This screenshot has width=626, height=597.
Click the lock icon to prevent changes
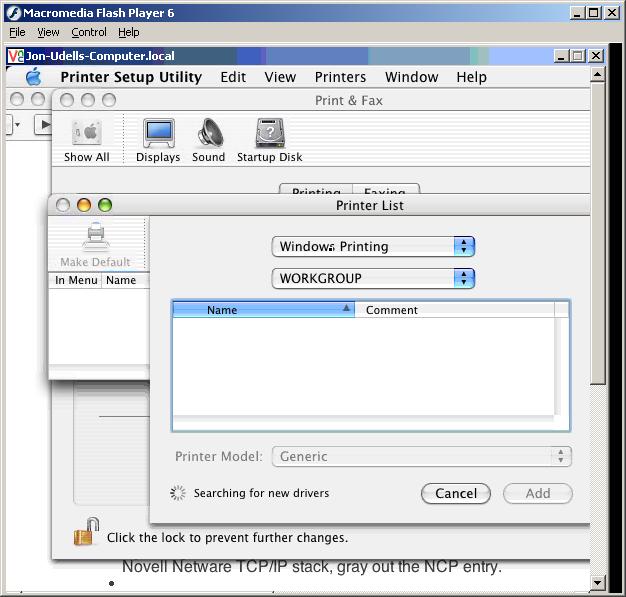(86, 532)
